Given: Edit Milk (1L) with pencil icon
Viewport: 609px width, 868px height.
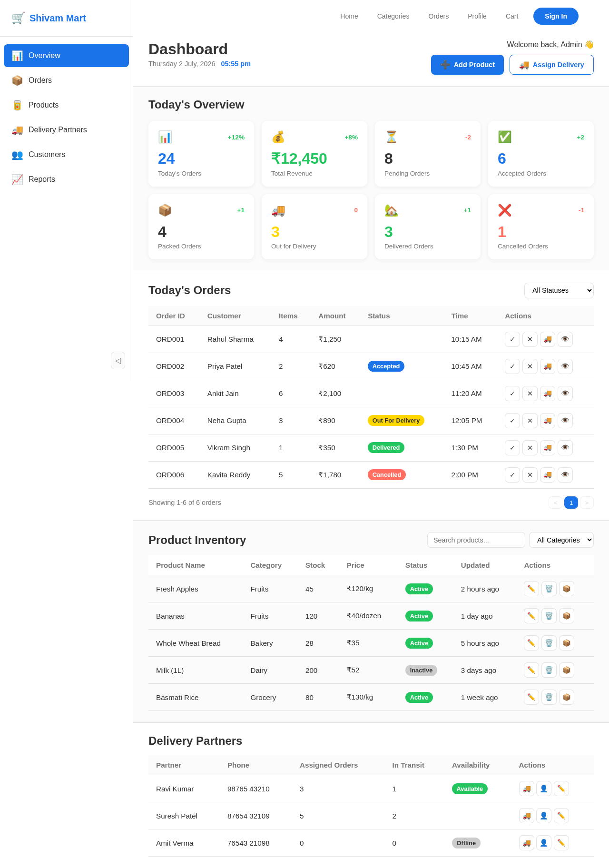Looking at the screenshot, I should [531, 670].
